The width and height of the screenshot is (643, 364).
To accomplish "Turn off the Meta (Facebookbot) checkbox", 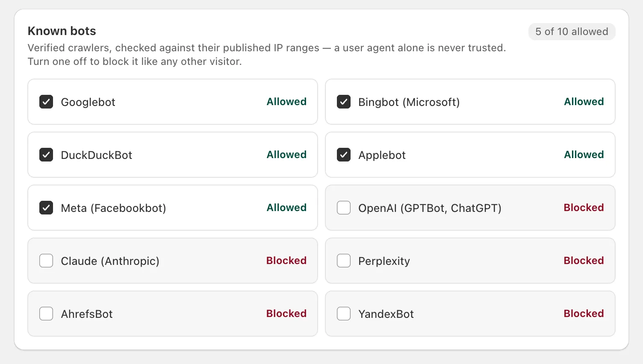I will (46, 208).
